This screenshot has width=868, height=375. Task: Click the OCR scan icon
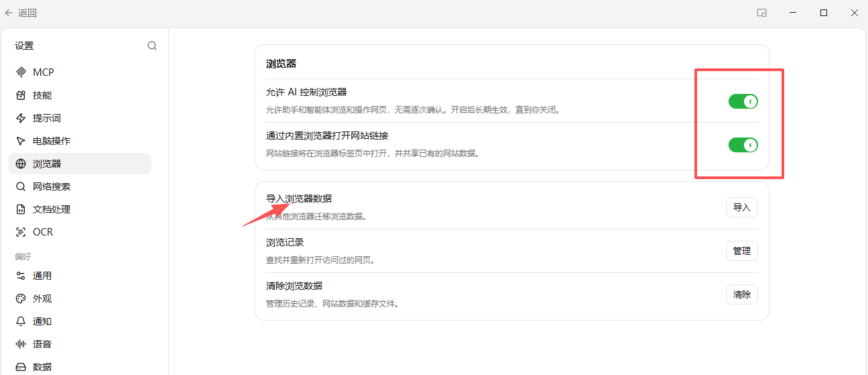click(x=21, y=232)
